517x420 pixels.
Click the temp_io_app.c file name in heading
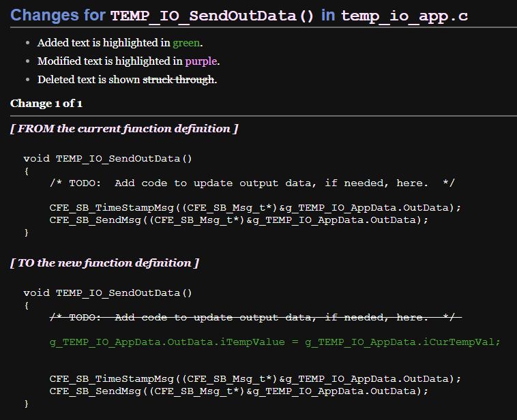[404, 15]
